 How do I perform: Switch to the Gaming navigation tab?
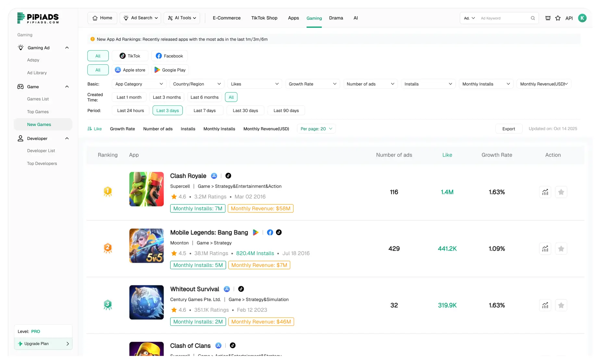314,18
